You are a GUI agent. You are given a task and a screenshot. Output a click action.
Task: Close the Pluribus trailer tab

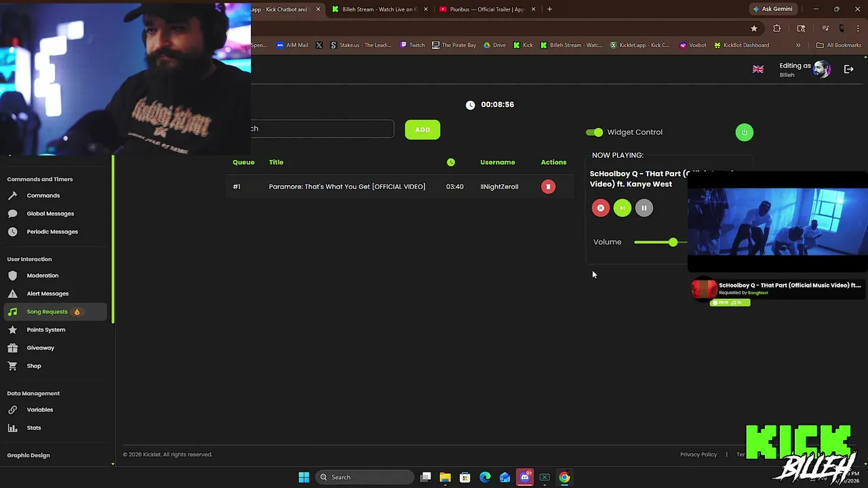click(x=533, y=9)
